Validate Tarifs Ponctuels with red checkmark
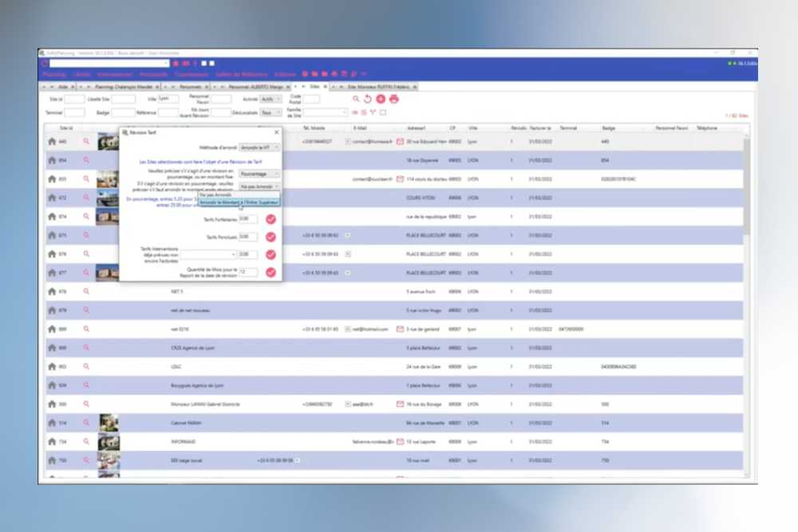 271,237
